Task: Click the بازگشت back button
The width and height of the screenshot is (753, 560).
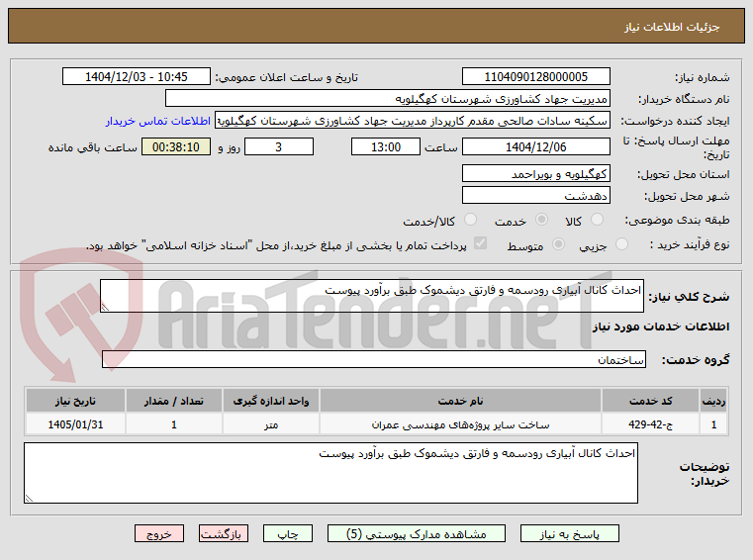Action: pos(224,533)
